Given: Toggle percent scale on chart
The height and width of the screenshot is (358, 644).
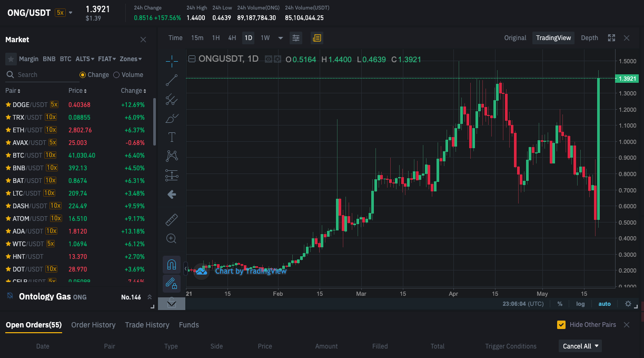Looking at the screenshot, I should coord(560,304).
